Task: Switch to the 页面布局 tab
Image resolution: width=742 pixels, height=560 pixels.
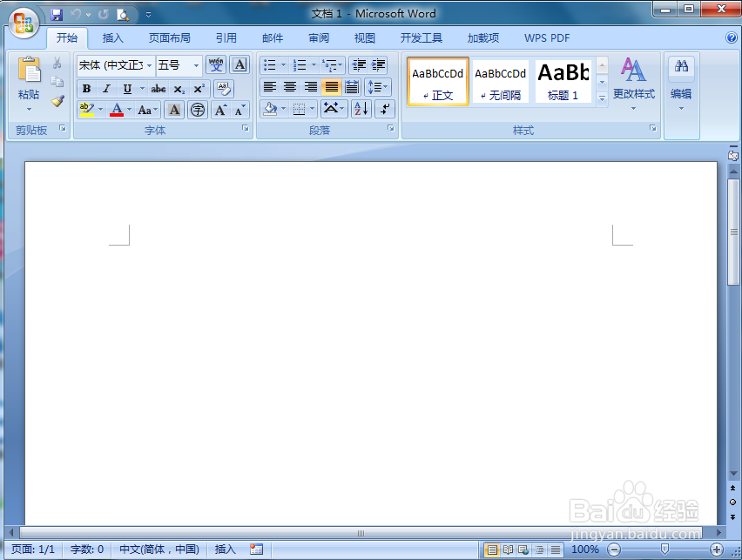Action: pyautogui.click(x=170, y=37)
